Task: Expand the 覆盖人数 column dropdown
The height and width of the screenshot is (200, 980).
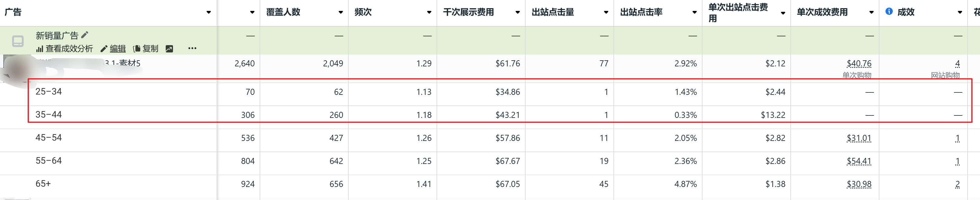Action: pyautogui.click(x=341, y=12)
